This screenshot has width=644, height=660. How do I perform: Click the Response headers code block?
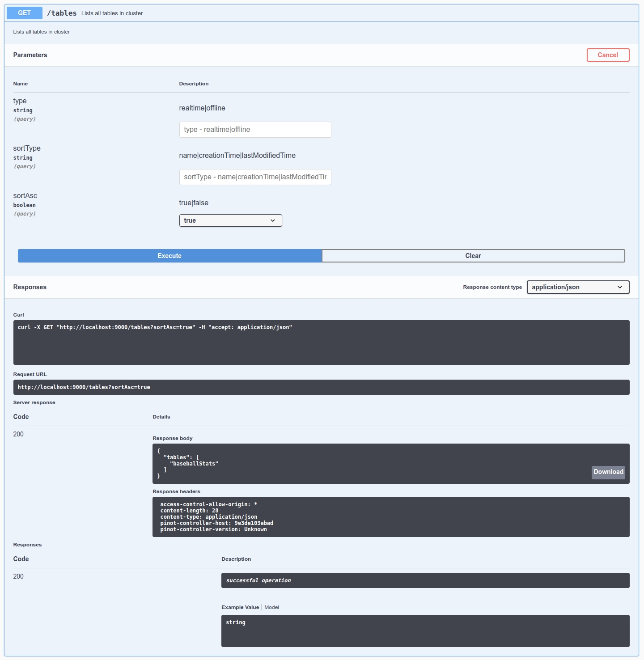click(x=390, y=517)
